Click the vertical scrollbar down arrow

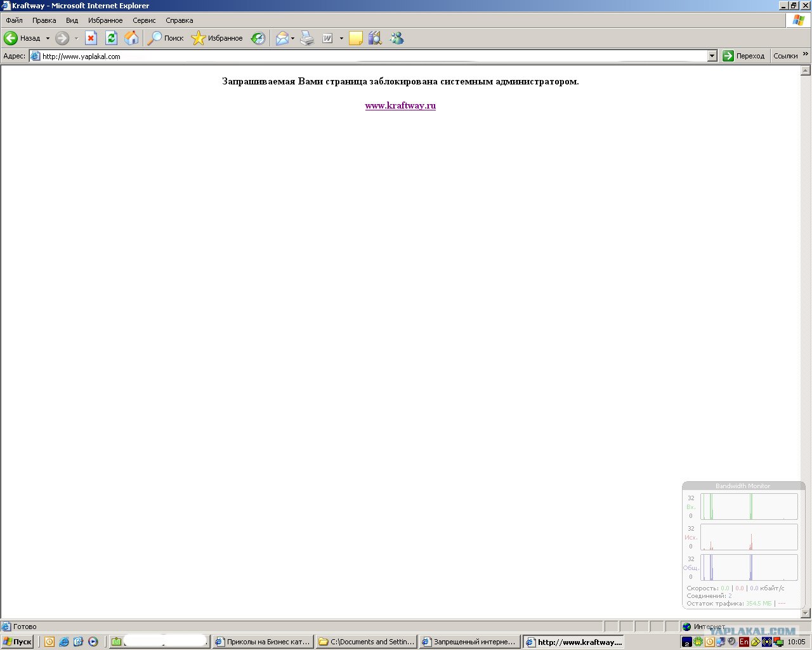point(806,613)
